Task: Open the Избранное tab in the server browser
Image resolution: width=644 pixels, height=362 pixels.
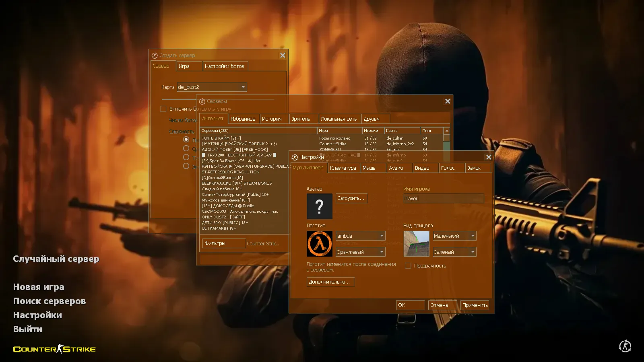Action: tap(244, 119)
